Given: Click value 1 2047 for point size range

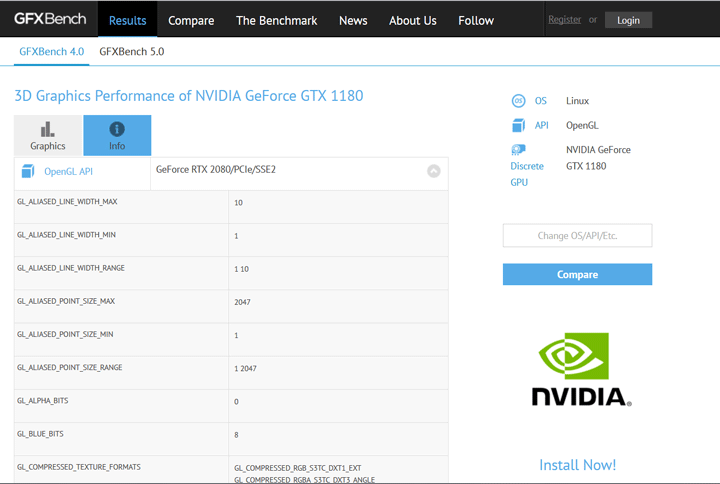Looking at the screenshot, I should pos(245,368).
